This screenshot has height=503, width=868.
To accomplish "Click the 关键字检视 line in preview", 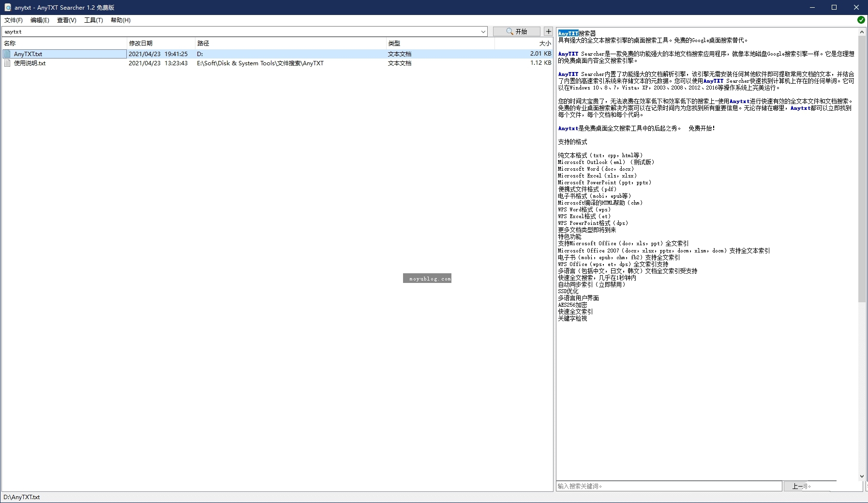I will [572, 318].
